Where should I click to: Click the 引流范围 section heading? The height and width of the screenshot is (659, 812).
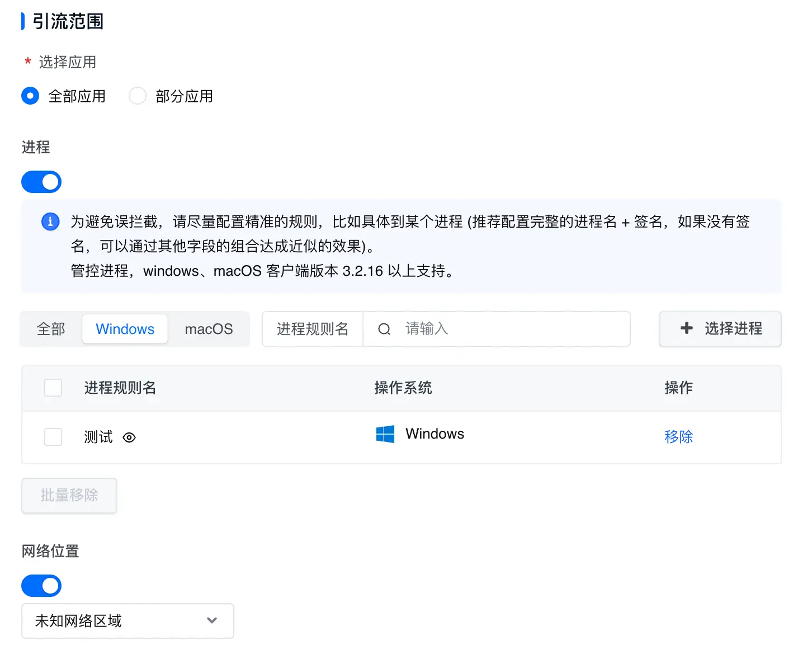coord(68,21)
